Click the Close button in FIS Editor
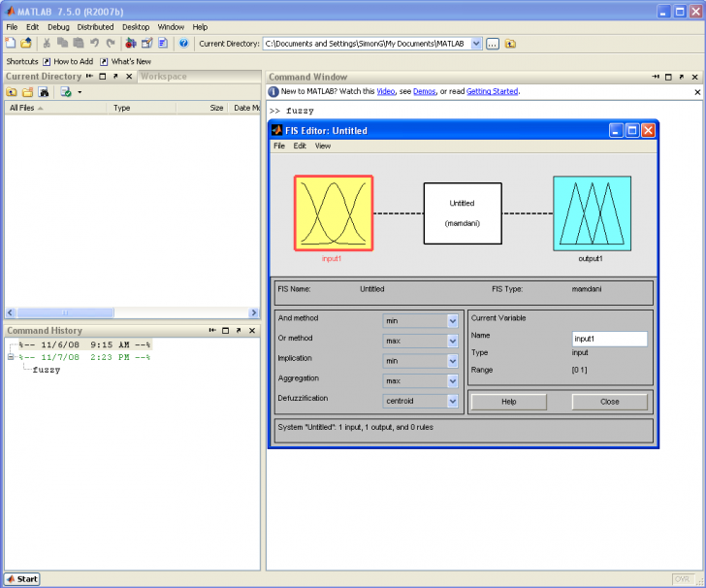The width and height of the screenshot is (706, 588). 610,402
